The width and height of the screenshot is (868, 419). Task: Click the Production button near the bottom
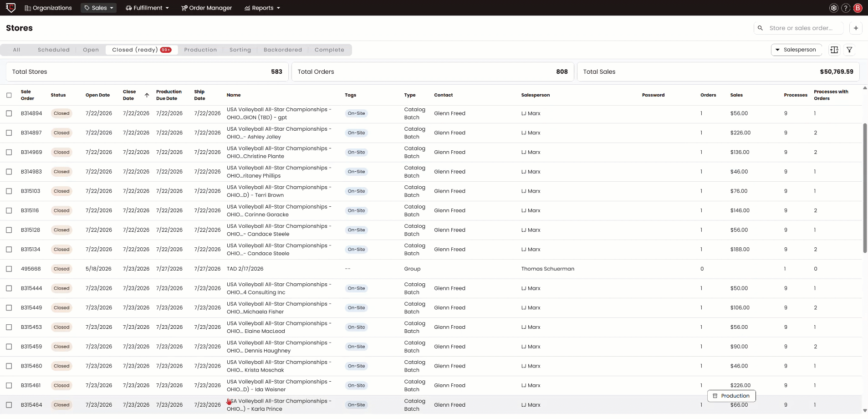click(731, 396)
